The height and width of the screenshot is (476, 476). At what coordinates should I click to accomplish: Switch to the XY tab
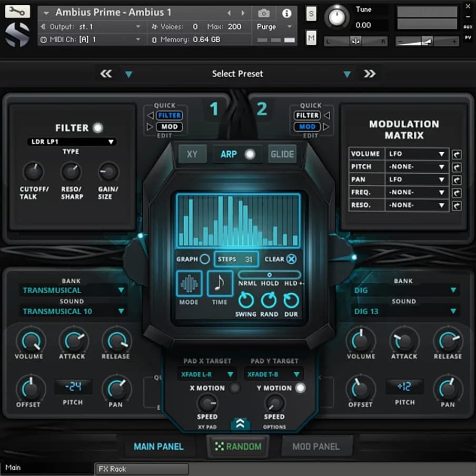[192, 154]
